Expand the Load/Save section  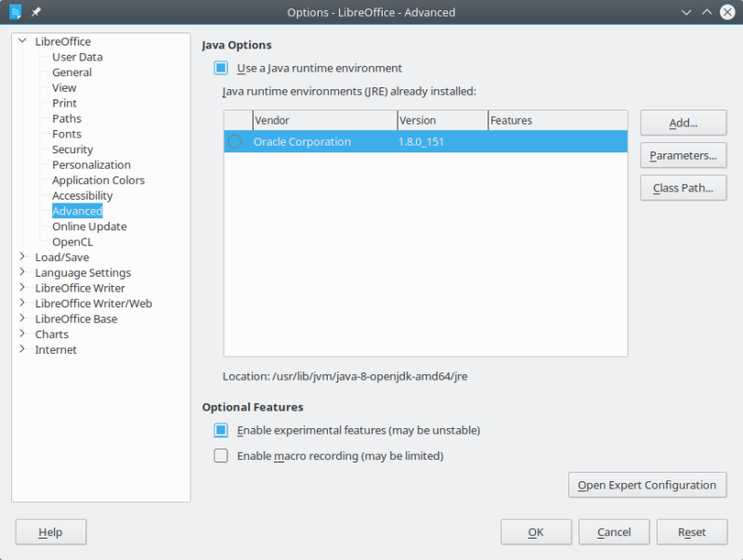point(20,257)
